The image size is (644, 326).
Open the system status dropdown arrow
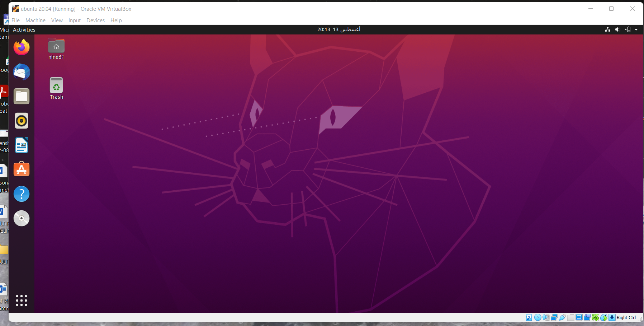point(637,29)
